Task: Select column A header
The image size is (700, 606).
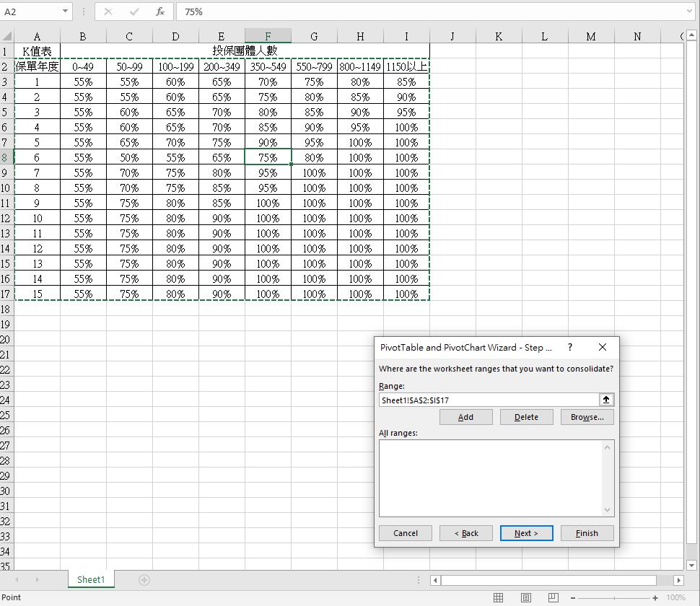Action: 37,36
